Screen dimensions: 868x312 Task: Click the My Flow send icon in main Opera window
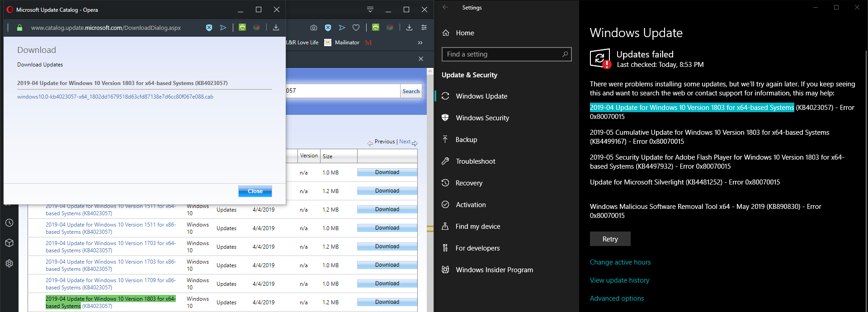pyautogui.click(x=342, y=28)
